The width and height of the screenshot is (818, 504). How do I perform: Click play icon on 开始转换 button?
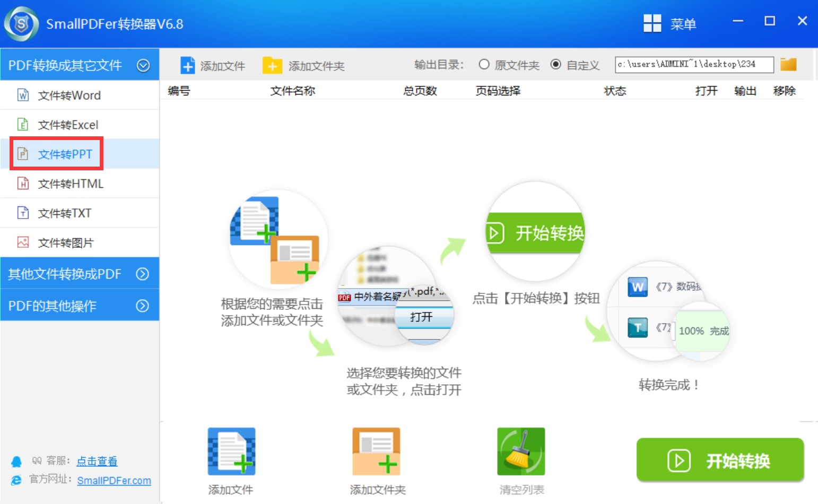tap(679, 460)
